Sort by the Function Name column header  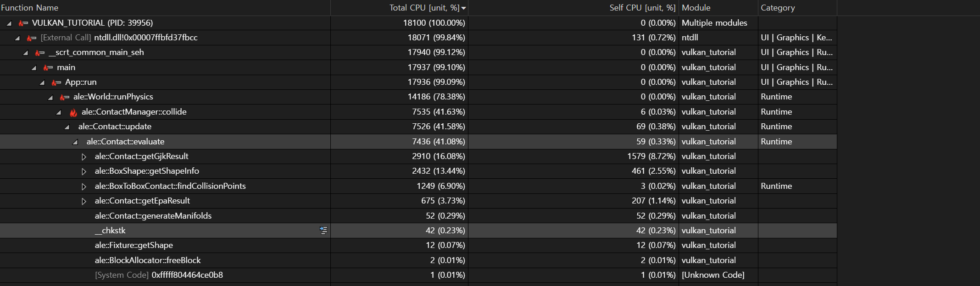point(165,8)
